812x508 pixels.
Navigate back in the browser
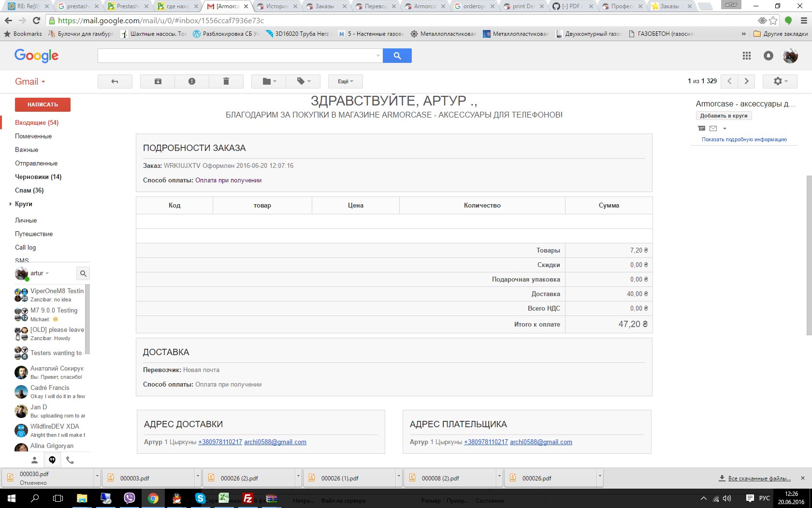coord(8,20)
